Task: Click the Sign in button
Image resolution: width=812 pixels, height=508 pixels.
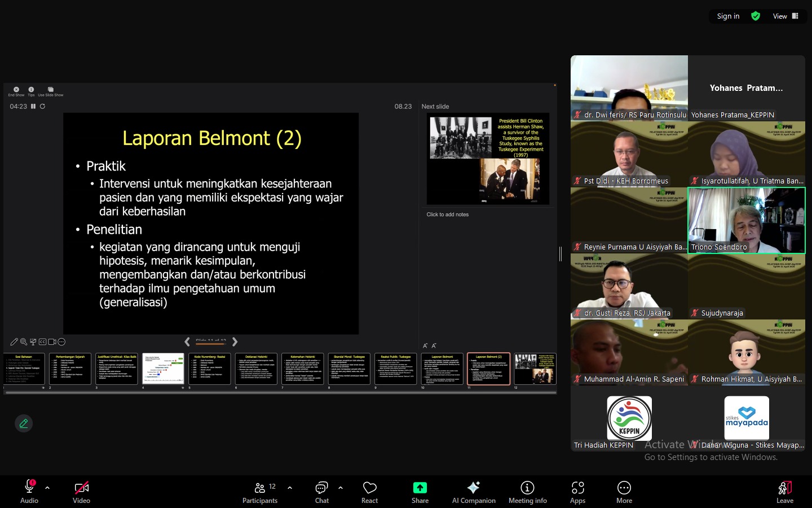Action: point(728,16)
